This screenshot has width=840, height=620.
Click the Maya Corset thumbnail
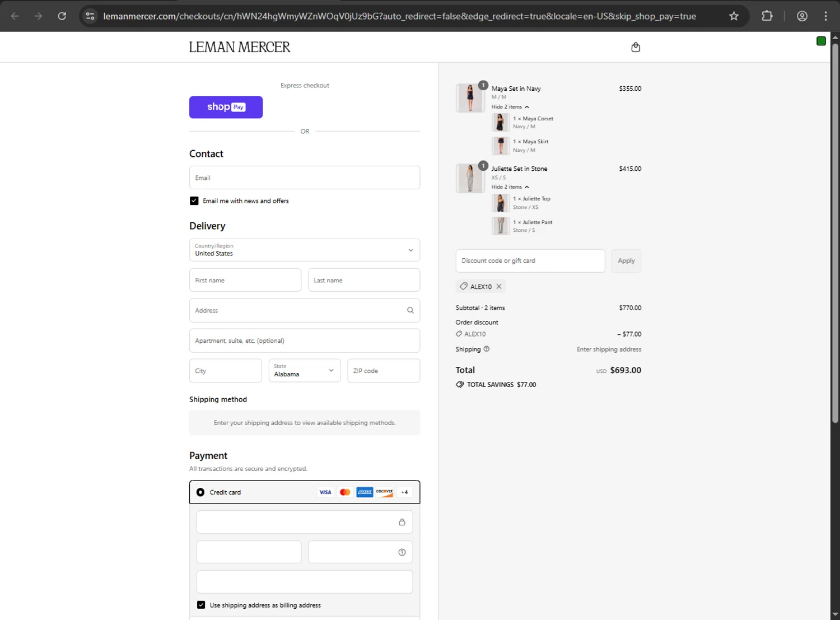pyautogui.click(x=501, y=122)
